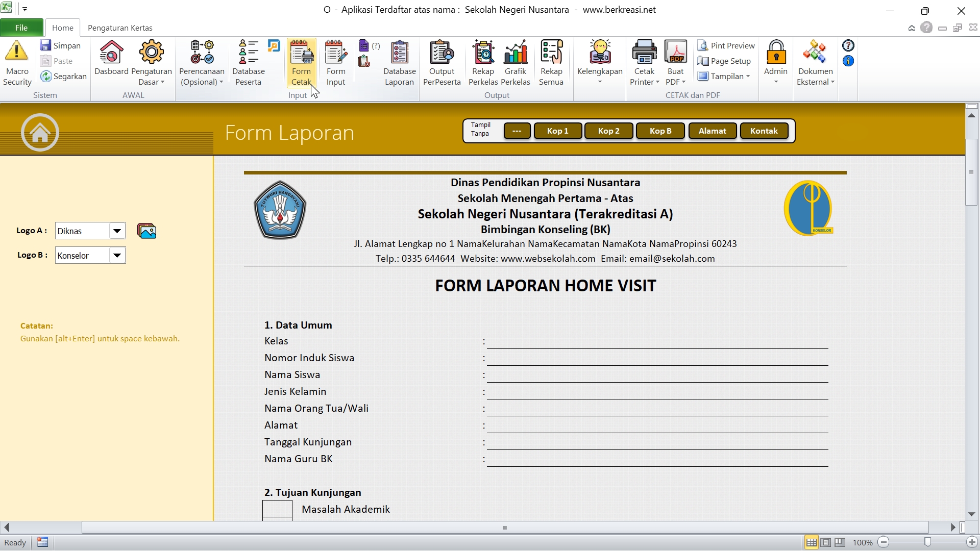Switch to Page Layout view
This screenshot has width=980, height=551.
(825, 542)
